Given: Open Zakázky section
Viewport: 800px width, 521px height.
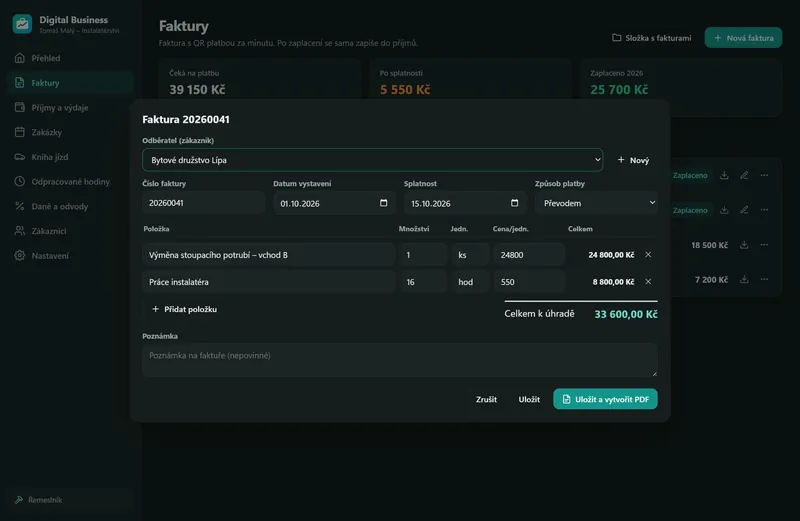Looking at the screenshot, I should pos(70,132).
